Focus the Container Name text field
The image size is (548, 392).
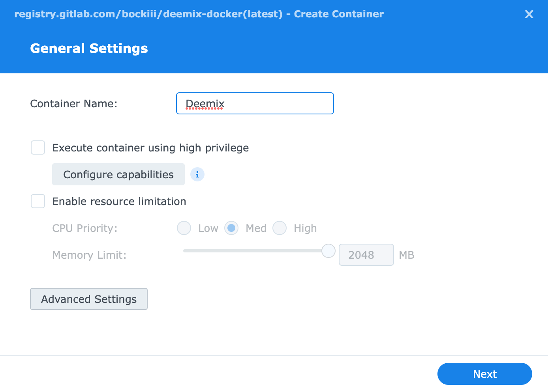tap(255, 103)
